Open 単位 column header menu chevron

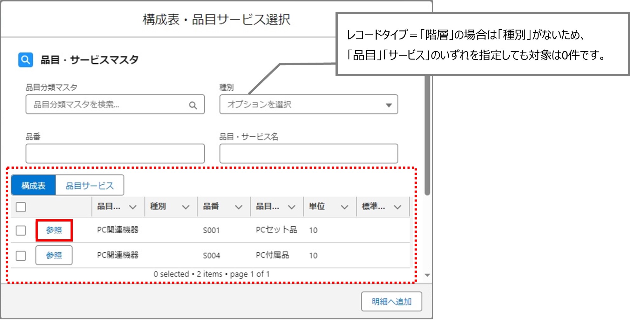(x=344, y=207)
